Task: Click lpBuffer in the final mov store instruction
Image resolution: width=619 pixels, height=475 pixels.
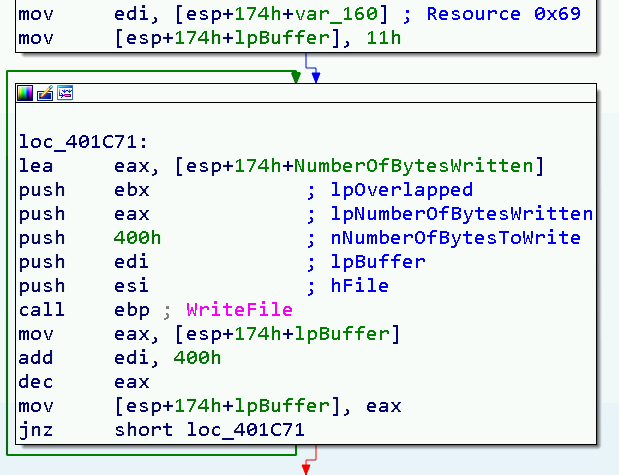Action: click(x=282, y=406)
